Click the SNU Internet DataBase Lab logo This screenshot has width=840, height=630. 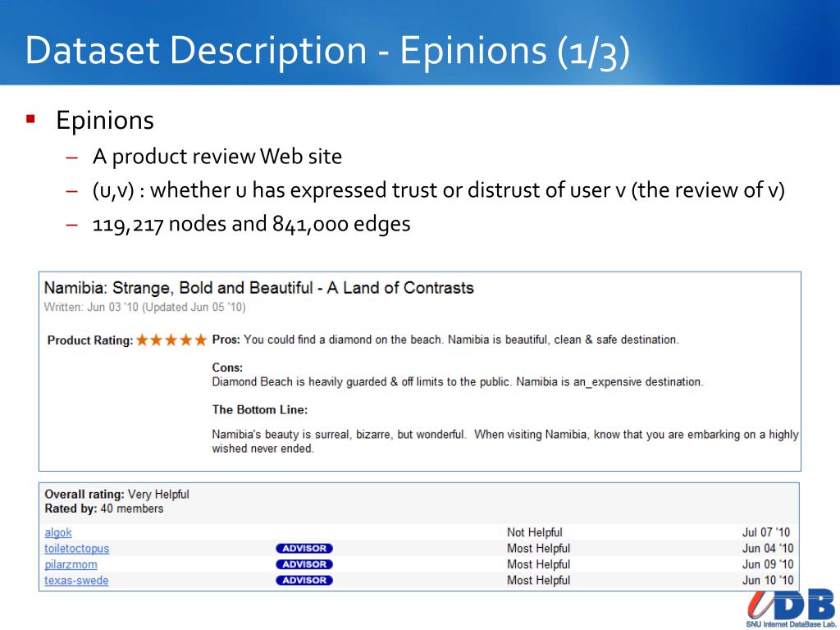[790, 609]
